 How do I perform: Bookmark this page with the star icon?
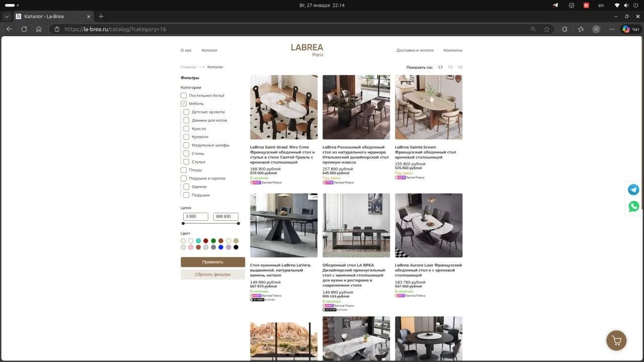click(x=546, y=29)
